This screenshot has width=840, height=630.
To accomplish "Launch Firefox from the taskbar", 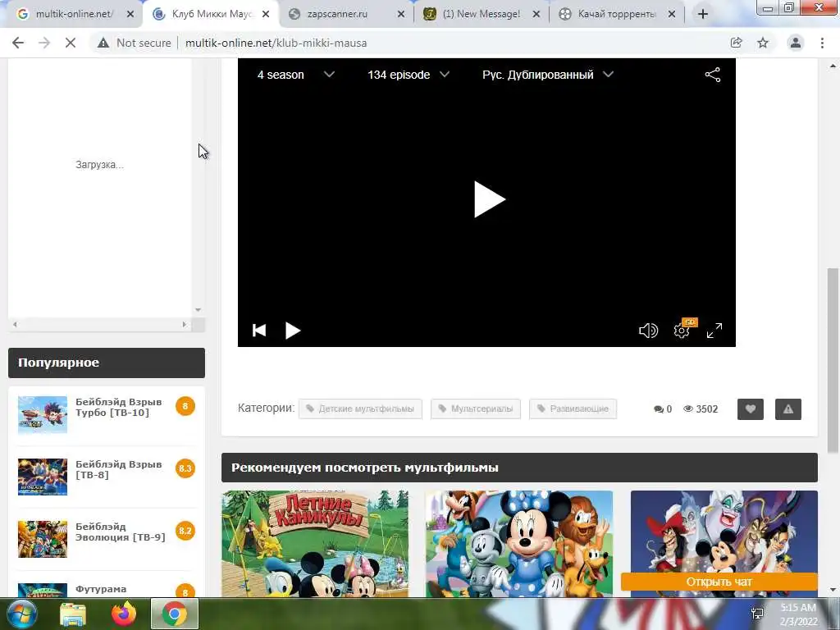I will (124, 614).
